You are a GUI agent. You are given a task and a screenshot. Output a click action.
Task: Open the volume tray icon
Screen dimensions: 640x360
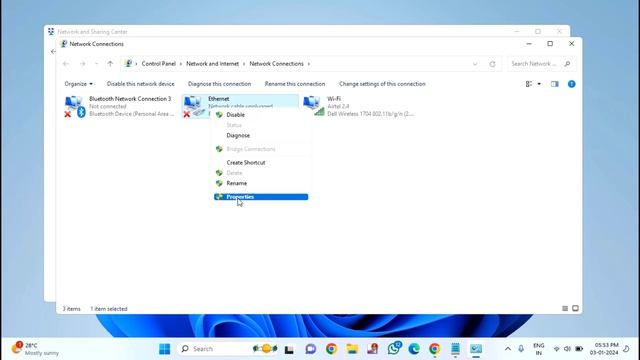[567, 349]
